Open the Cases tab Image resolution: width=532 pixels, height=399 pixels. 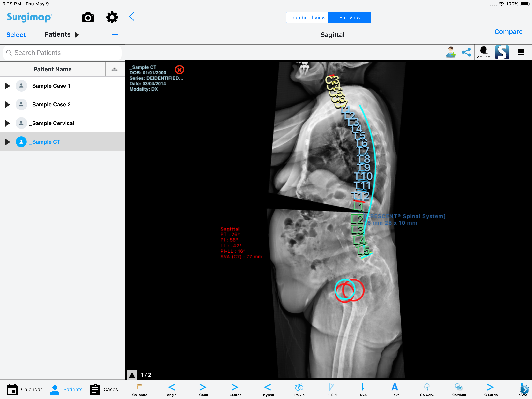[x=104, y=389]
